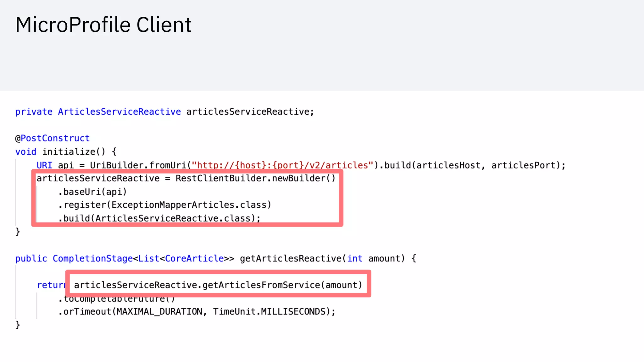Click build(articlesHost, articlesPort) arguments text
This screenshot has width=644, height=362.
tap(475, 165)
